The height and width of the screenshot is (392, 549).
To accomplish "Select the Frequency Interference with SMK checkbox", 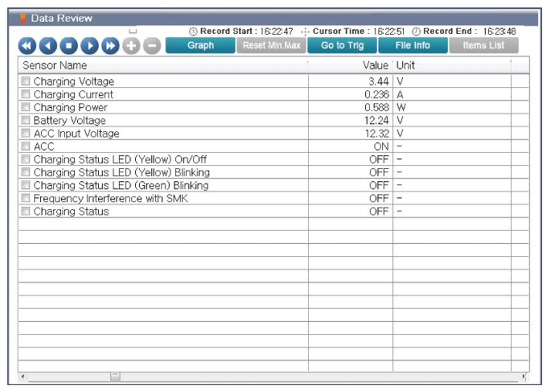I will point(25,198).
